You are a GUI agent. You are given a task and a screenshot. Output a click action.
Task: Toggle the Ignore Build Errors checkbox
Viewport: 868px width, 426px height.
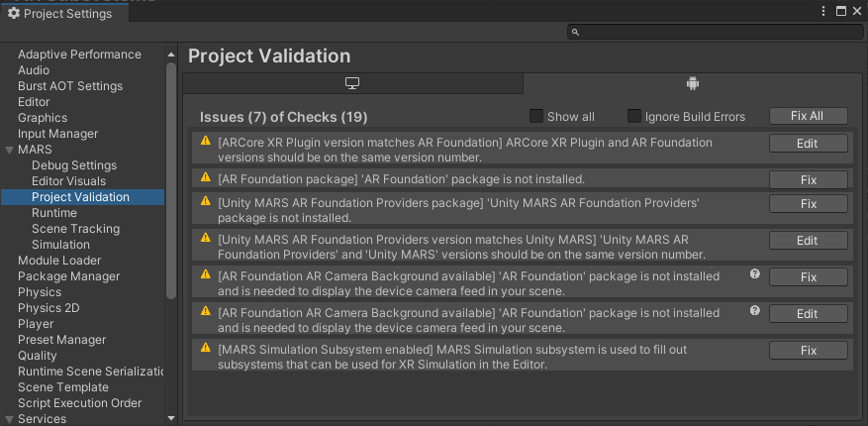click(x=634, y=116)
